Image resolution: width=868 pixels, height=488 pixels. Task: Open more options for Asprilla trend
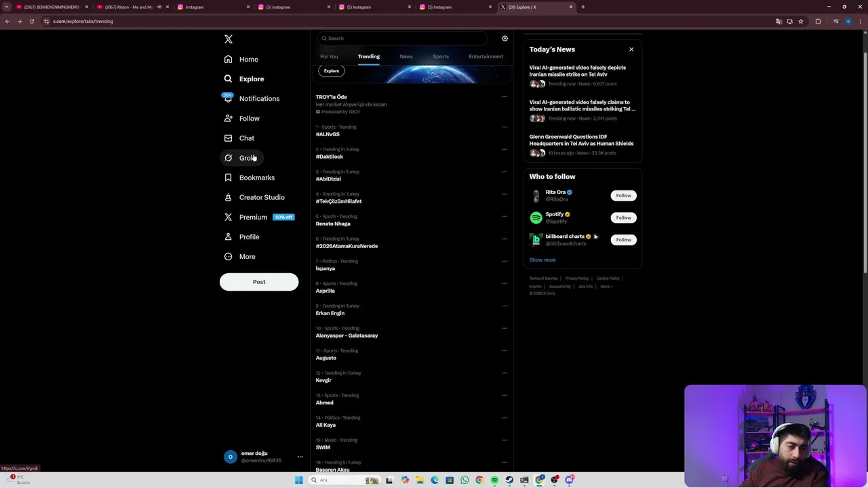tap(505, 283)
